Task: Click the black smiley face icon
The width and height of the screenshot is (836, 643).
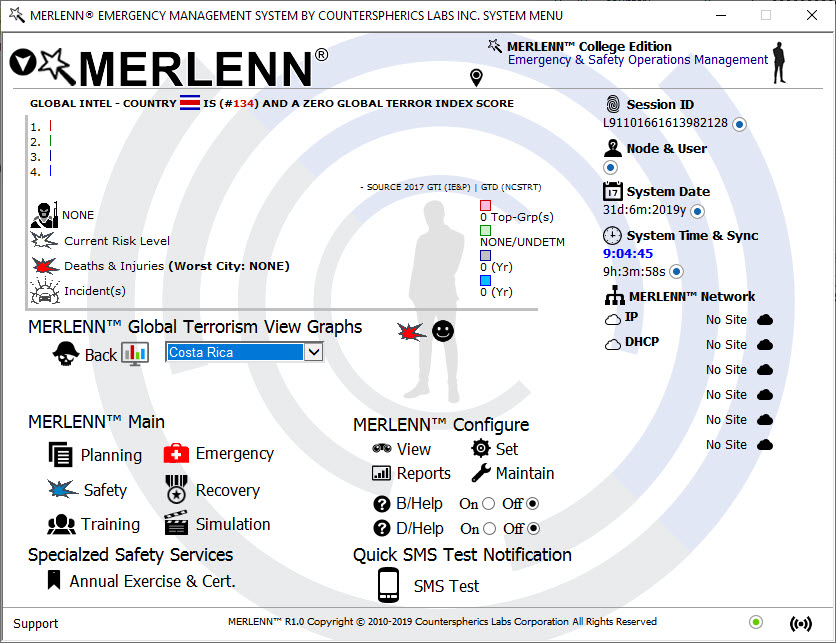Action: tap(443, 331)
